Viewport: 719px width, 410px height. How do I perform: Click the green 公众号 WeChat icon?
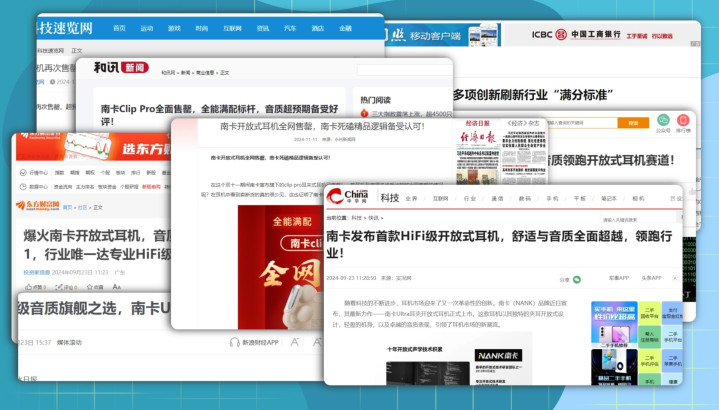point(663,120)
